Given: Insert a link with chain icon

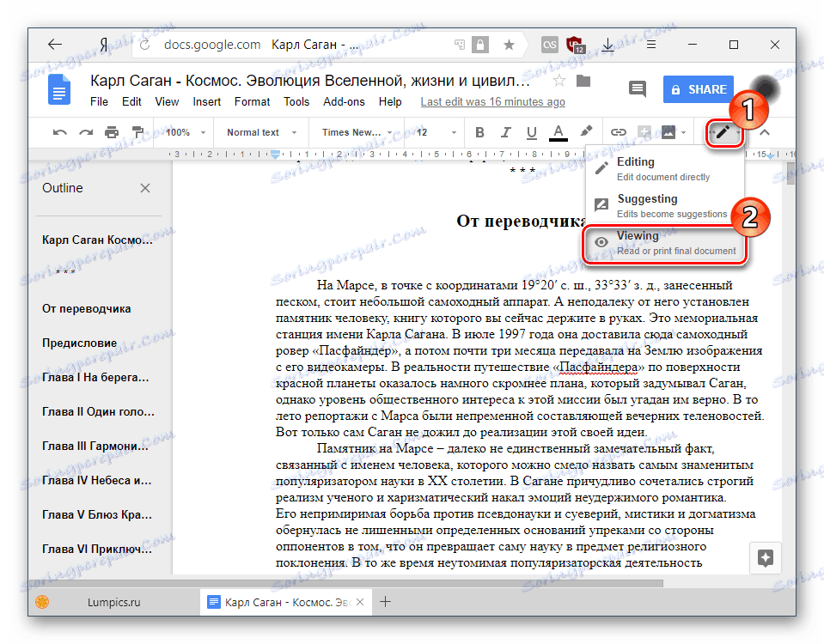Looking at the screenshot, I should click(618, 132).
